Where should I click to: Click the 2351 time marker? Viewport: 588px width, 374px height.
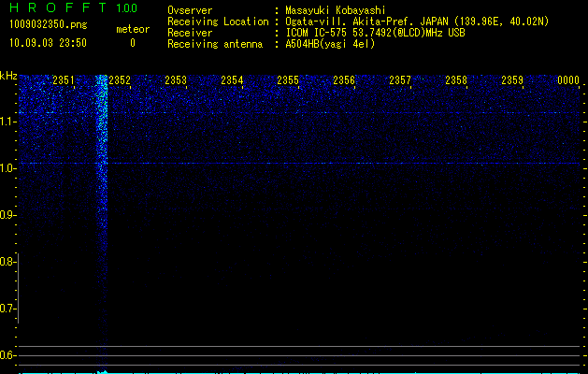[x=64, y=80]
